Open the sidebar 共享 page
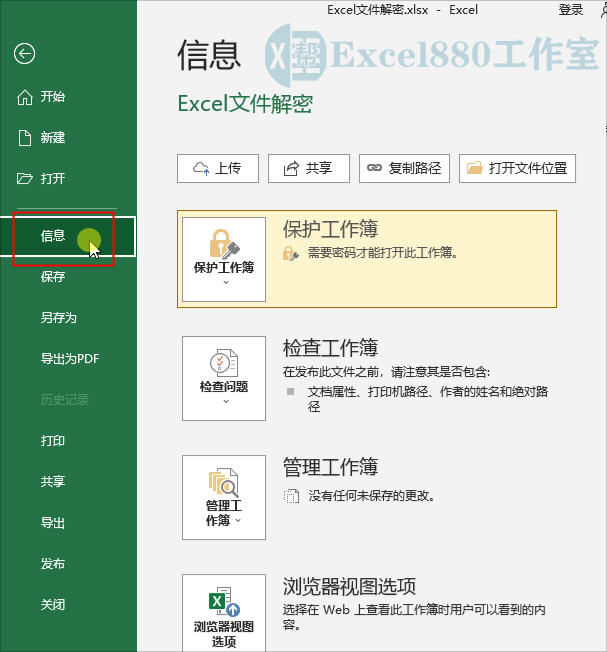This screenshot has width=607, height=652. pyautogui.click(x=53, y=481)
